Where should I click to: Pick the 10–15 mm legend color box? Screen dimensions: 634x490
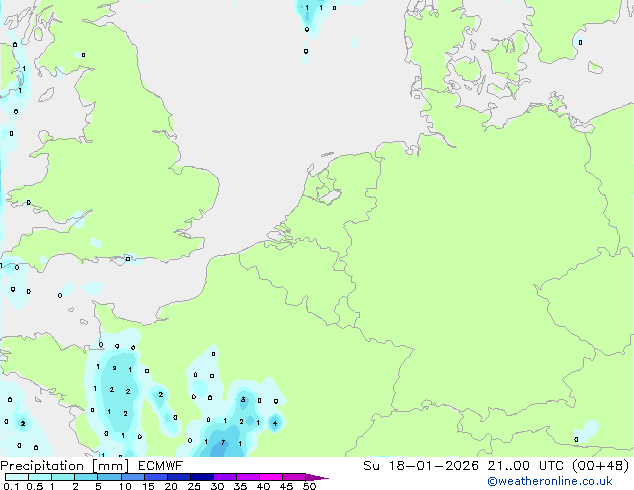tap(133, 477)
